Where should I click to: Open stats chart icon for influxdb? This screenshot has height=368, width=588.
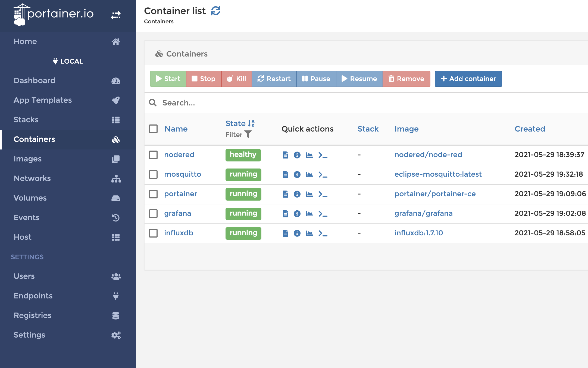coord(309,233)
